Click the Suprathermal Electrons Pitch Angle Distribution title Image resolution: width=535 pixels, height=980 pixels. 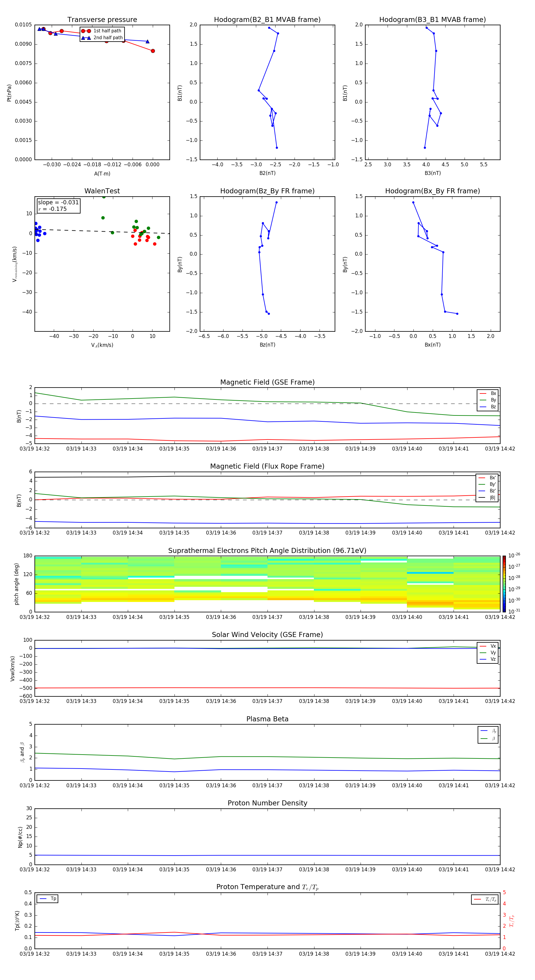(x=267, y=551)
